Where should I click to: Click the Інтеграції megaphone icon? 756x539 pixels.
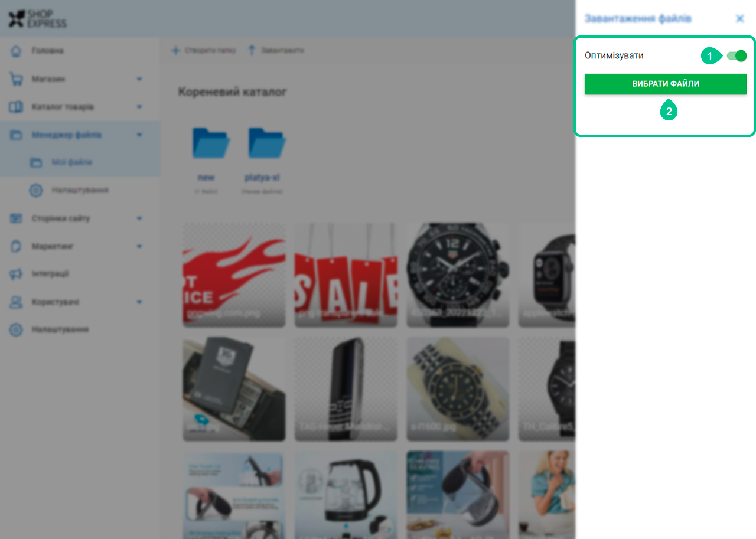16,274
